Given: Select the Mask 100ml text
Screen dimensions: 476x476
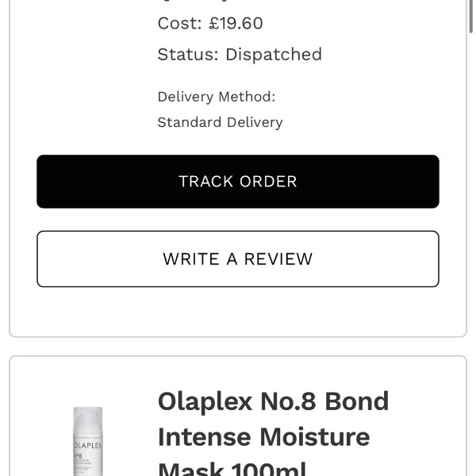Looking at the screenshot, I should coord(232,468).
